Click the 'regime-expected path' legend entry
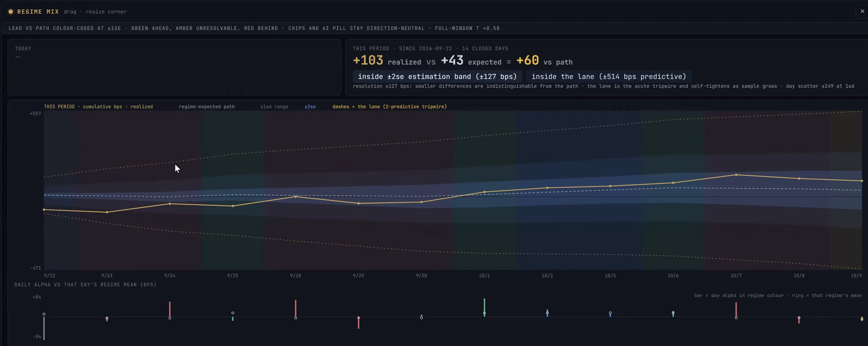 point(207,107)
